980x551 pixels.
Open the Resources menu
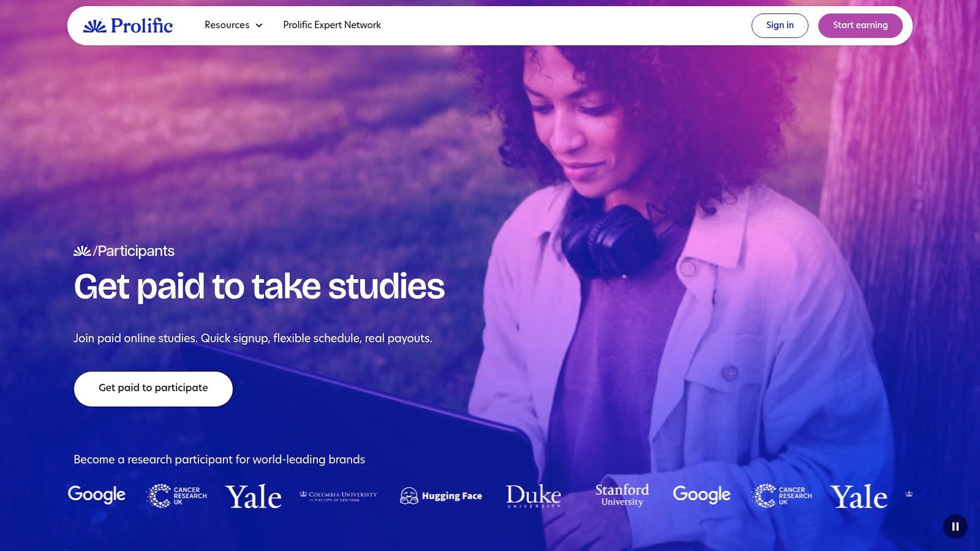point(233,25)
